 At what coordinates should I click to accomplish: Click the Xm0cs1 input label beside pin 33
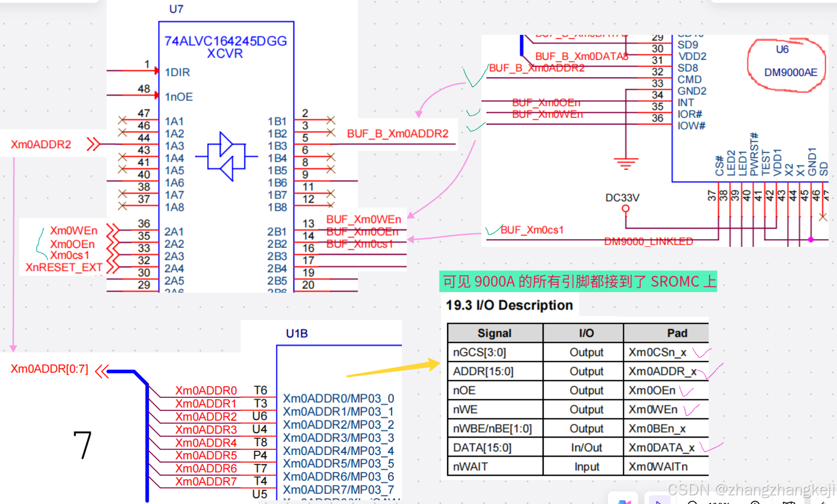(x=70, y=255)
